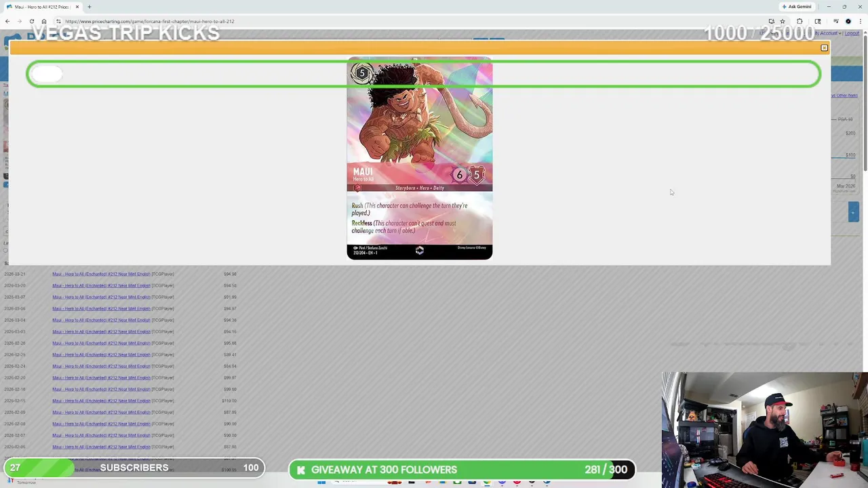Expand the My Account dropdown
The height and width of the screenshot is (488, 868).
[x=829, y=33]
